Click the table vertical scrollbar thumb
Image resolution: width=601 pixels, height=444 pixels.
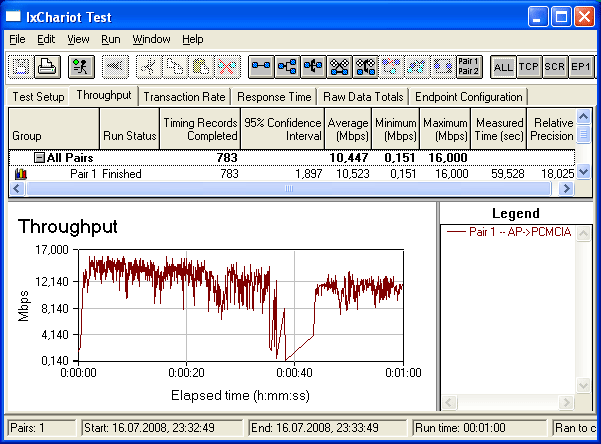583,134
